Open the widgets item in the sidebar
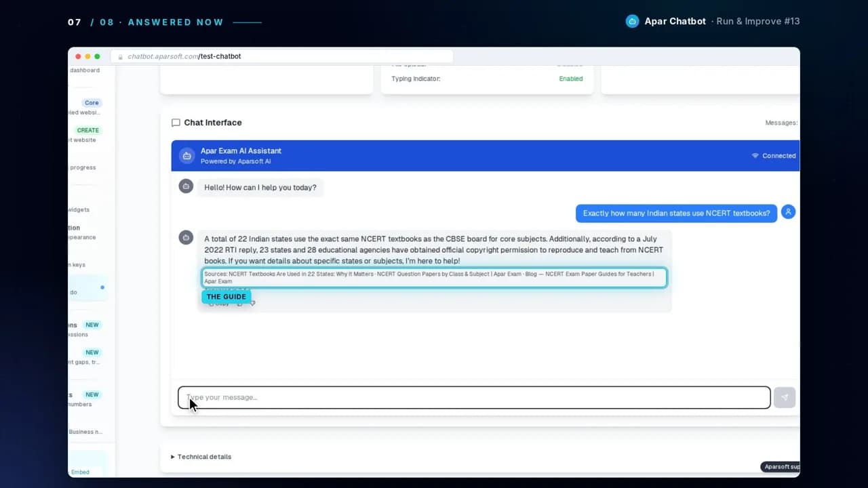Viewport: 868px width, 488px height. point(79,210)
